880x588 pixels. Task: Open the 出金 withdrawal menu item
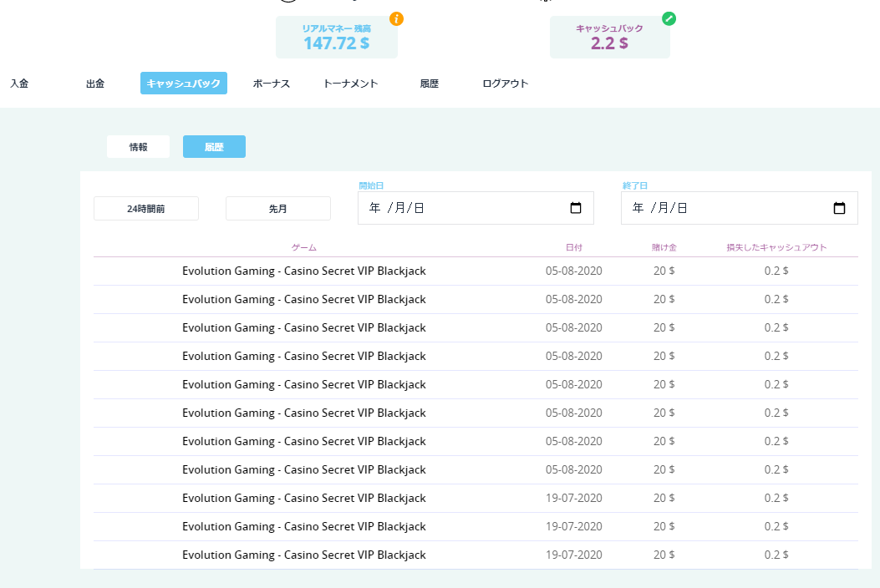tap(95, 84)
